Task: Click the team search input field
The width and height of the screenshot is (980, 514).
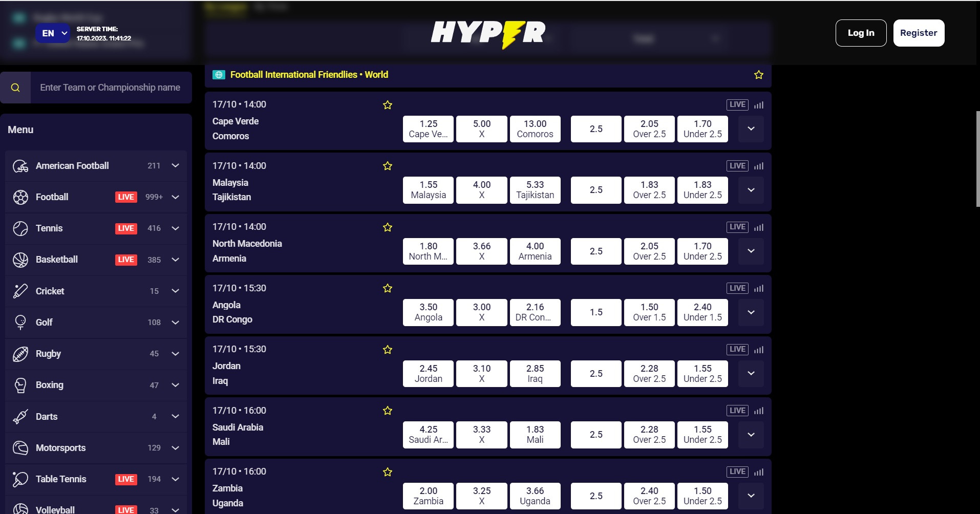Action: pyautogui.click(x=110, y=87)
